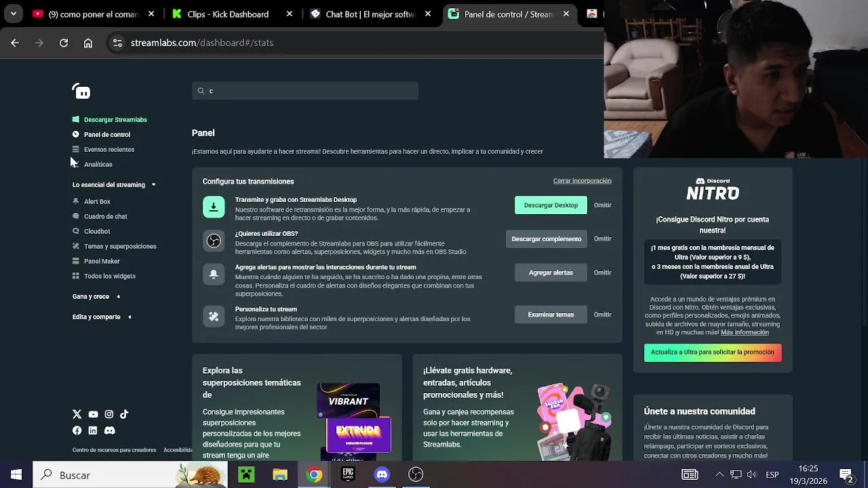Click the bell icon next to Agrega alertas

coord(214,274)
